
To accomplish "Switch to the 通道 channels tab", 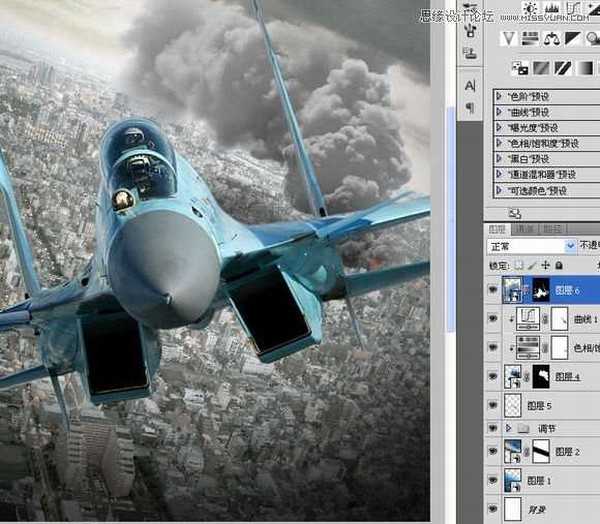I will (x=518, y=227).
